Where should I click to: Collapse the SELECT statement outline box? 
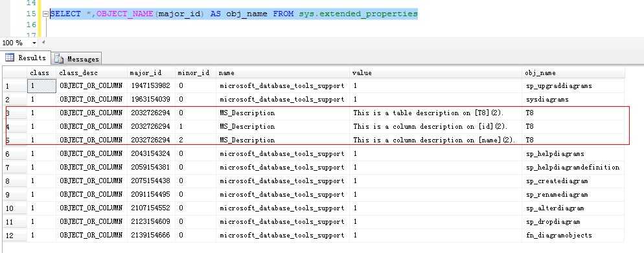(x=45, y=14)
